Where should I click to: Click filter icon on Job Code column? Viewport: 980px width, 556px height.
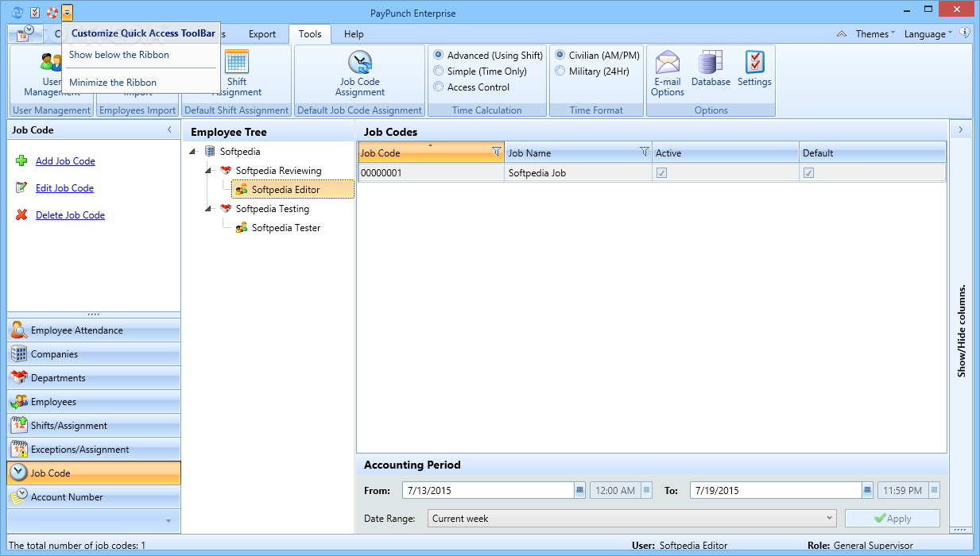[497, 152]
